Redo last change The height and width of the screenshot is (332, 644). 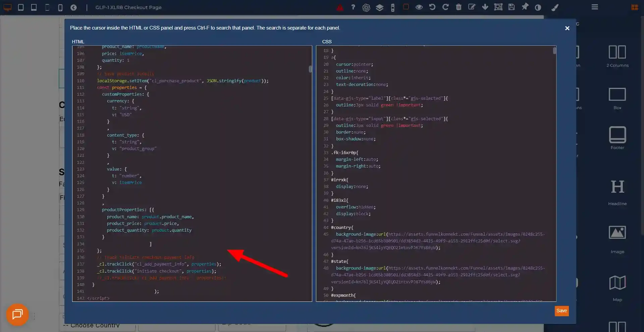click(x=445, y=7)
